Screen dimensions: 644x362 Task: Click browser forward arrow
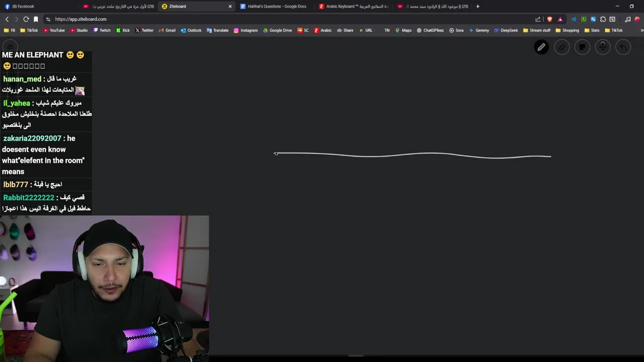click(17, 19)
